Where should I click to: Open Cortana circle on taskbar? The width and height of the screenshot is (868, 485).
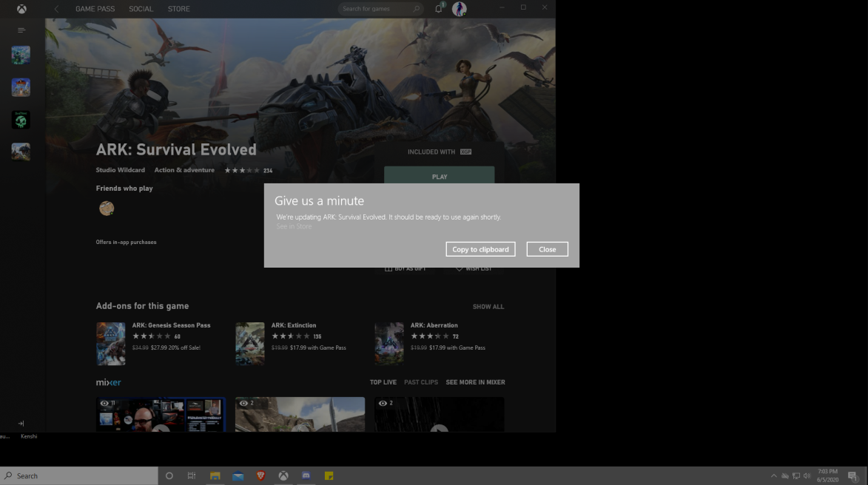169,475
